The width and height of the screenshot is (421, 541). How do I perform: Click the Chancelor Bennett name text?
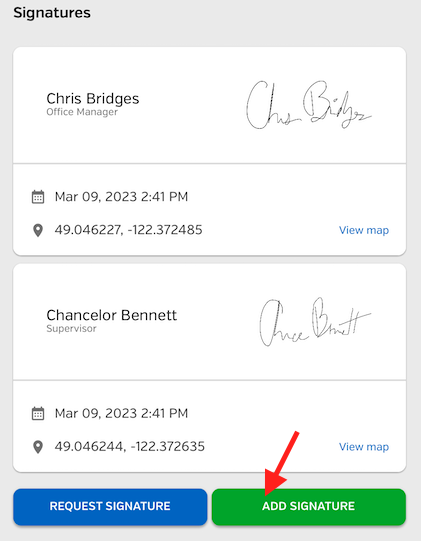pos(111,315)
